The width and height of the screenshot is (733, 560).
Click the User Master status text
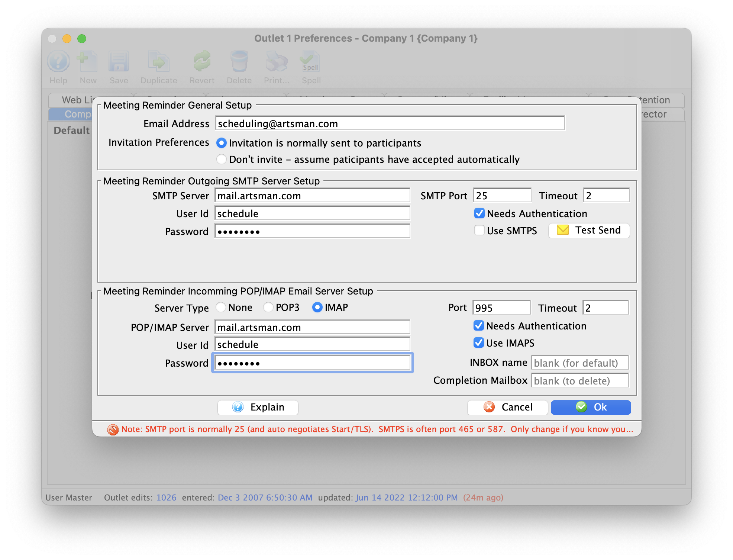[x=69, y=498]
